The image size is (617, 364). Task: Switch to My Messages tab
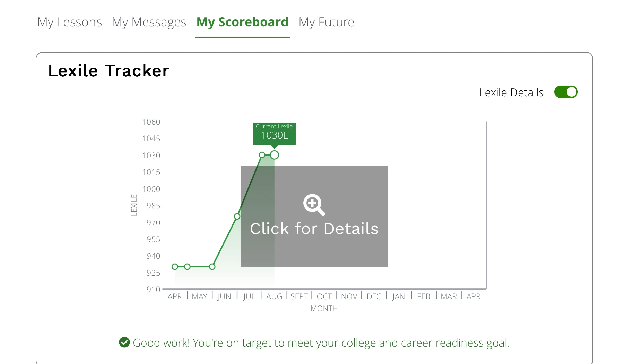149,22
